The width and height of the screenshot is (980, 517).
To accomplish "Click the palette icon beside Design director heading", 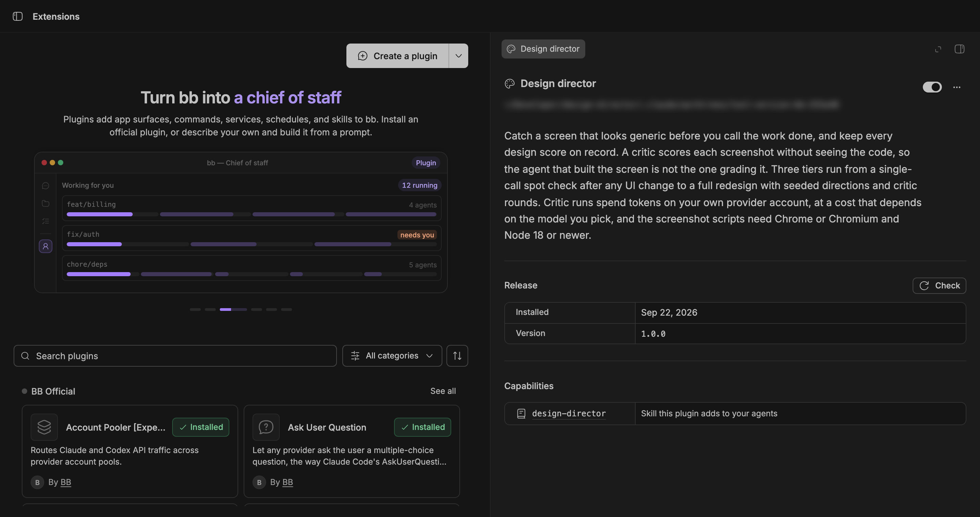I will pyautogui.click(x=510, y=84).
